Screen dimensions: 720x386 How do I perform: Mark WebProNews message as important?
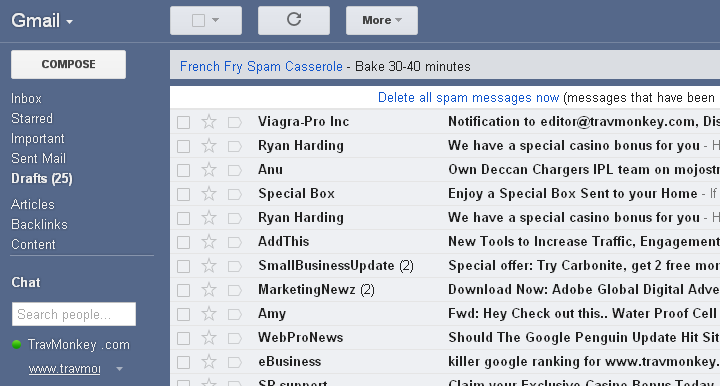click(x=235, y=338)
